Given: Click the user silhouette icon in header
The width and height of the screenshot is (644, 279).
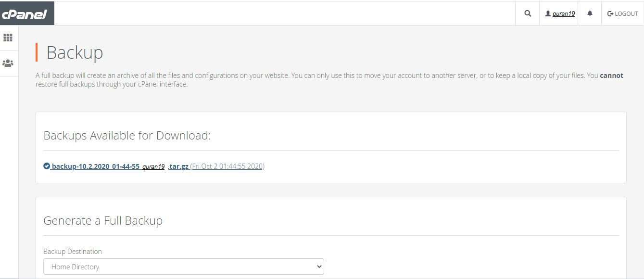Looking at the screenshot, I should pos(548,13).
